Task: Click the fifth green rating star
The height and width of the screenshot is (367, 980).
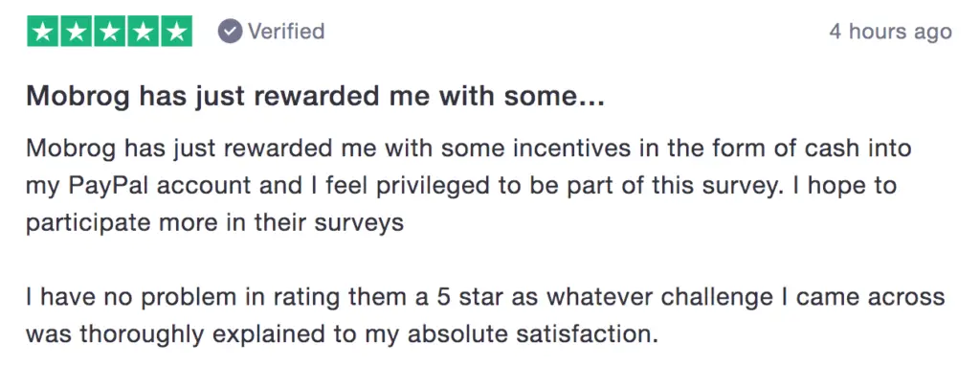Action: pos(176,32)
